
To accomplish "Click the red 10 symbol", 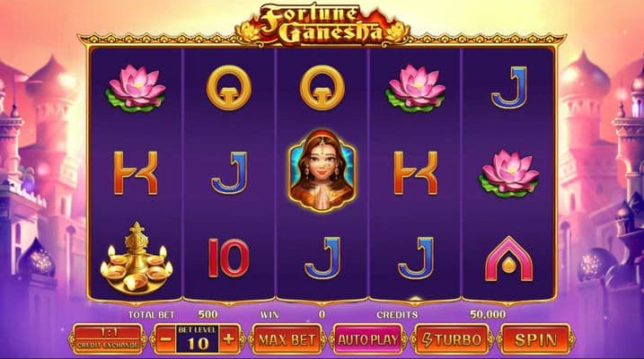I will [229, 258].
